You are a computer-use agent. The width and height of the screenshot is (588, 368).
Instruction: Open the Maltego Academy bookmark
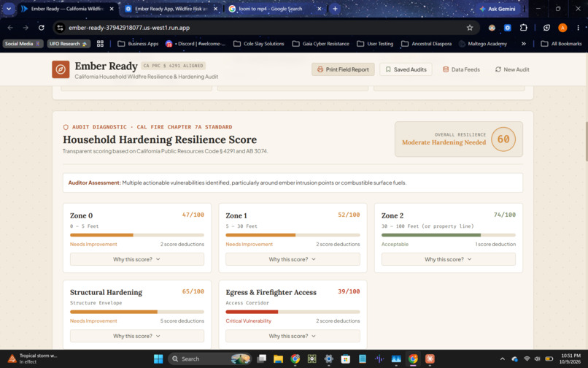point(483,44)
